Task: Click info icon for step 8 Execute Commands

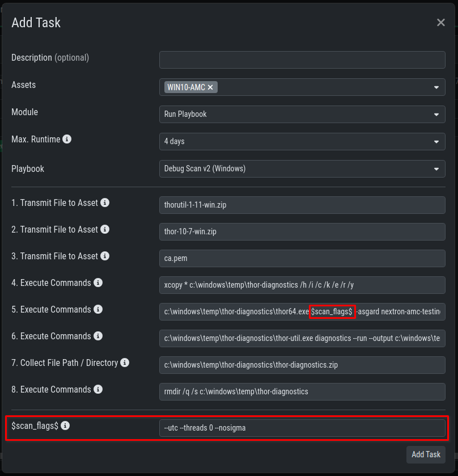Action: [x=98, y=389]
